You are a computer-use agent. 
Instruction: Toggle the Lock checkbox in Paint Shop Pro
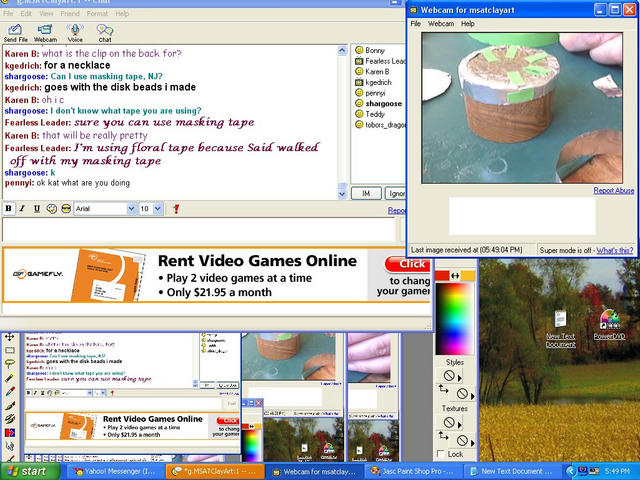click(x=440, y=454)
